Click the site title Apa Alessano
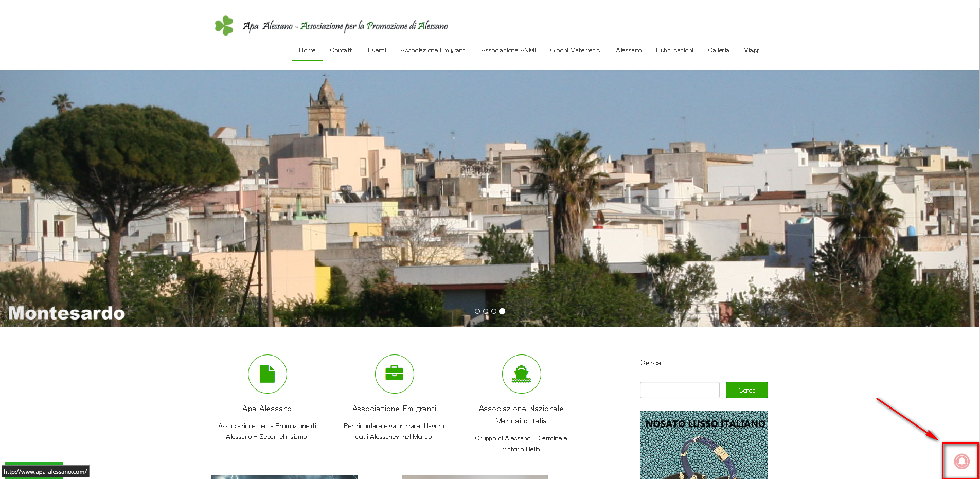The image size is (980, 479). click(x=345, y=26)
